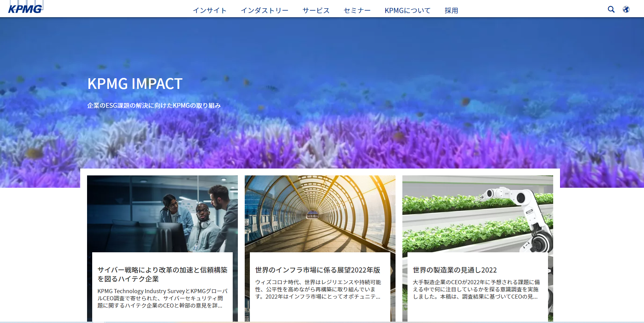Select the robot arm farm thumbnail

[477, 214]
